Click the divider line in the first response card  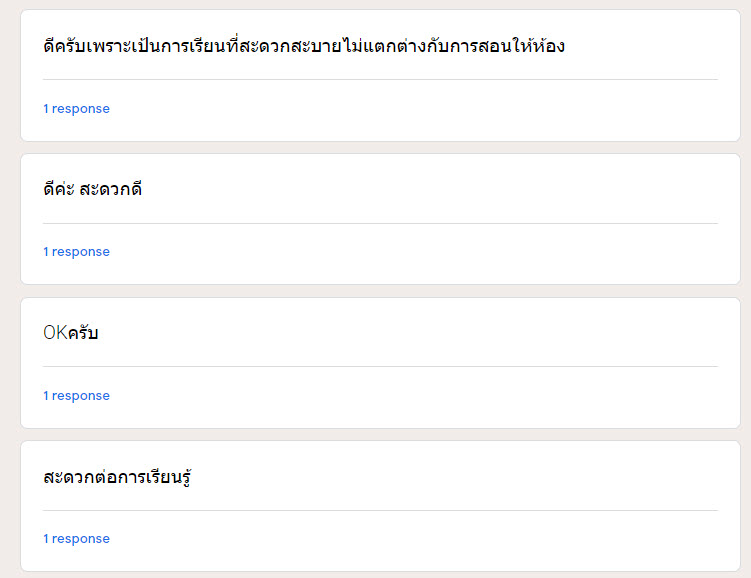click(380, 79)
